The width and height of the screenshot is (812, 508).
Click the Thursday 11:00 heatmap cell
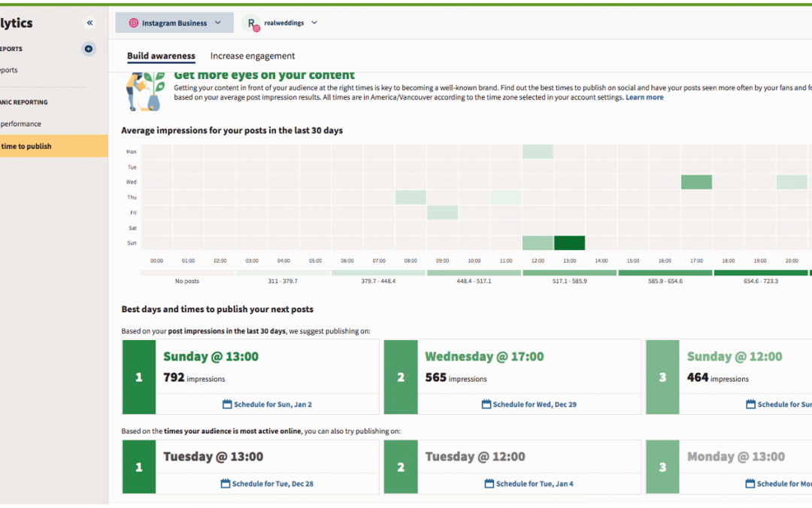point(506,197)
